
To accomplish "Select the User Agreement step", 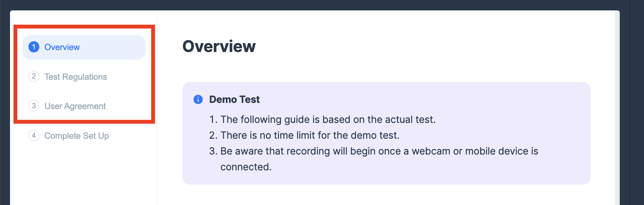I will click(75, 106).
